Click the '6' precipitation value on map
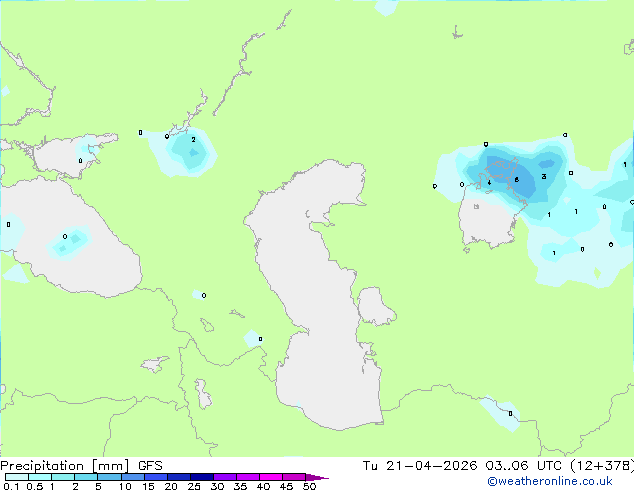This screenshot has height=490, width=634. click(516, 180)
